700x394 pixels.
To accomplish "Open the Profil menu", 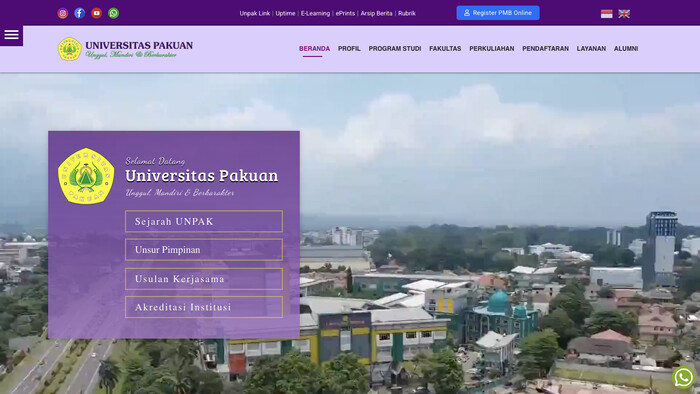I will [349, 49].
